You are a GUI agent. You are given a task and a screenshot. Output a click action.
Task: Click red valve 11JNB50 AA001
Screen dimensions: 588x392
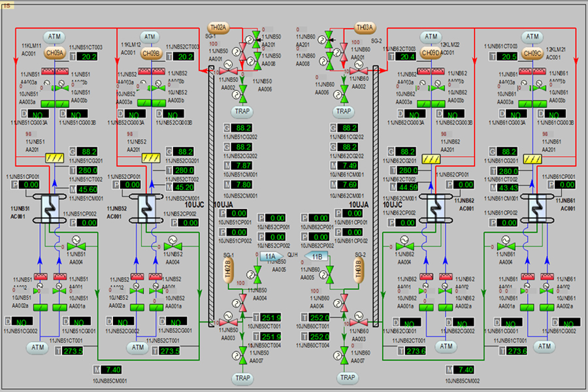[242, 52]
